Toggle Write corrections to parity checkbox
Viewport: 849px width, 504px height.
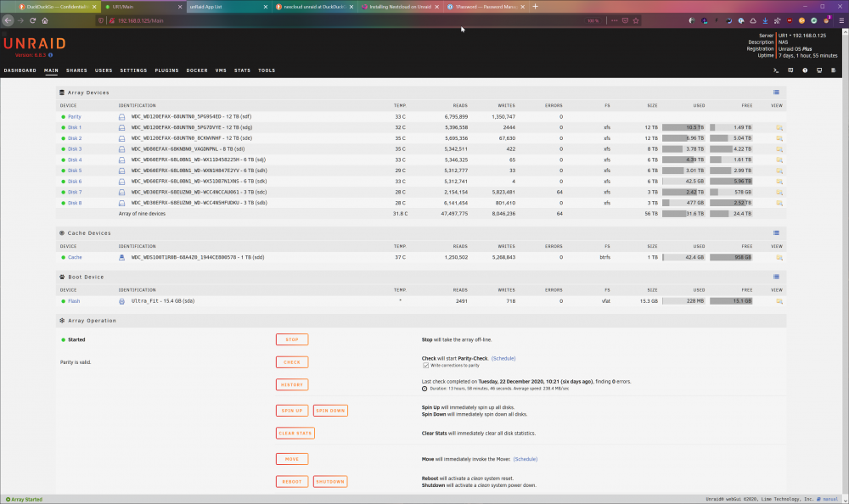pos(425,366)
